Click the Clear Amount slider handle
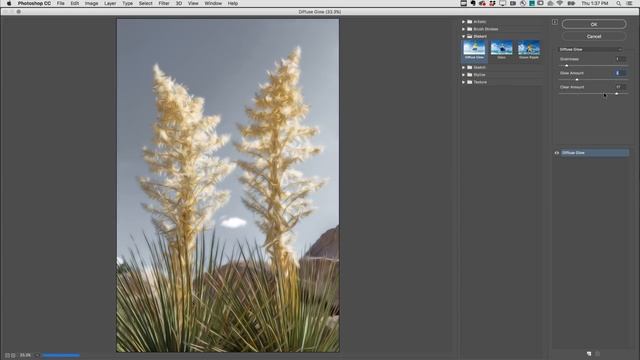 [616, 93]
